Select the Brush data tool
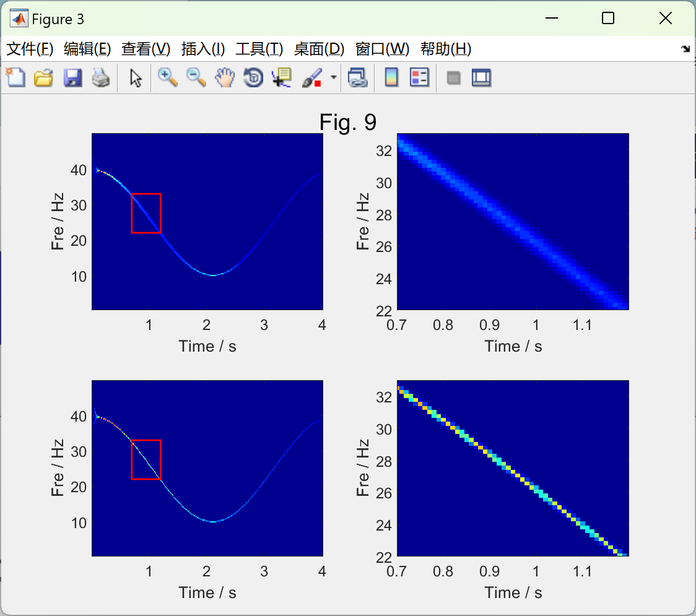 click(x=312, y=77)
